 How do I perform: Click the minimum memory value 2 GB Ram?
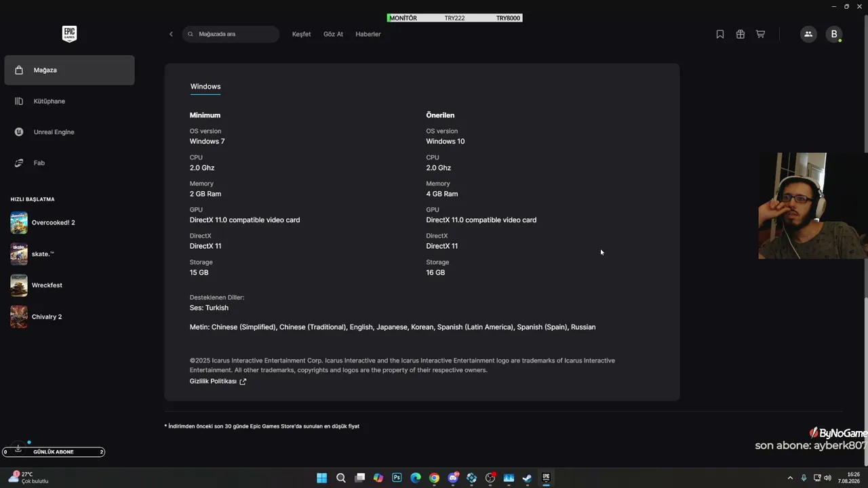[x=205, y=194]
